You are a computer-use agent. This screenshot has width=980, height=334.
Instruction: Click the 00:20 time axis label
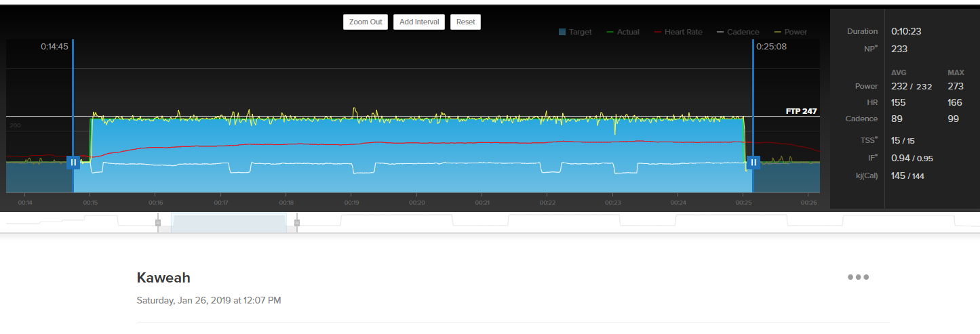pos(417,203)
